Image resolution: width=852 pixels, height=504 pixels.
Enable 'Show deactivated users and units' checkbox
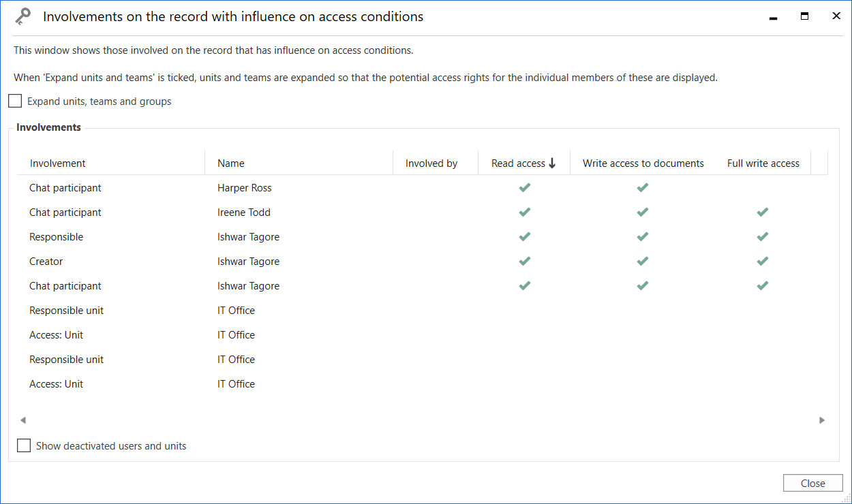click(x=24, y=446)
